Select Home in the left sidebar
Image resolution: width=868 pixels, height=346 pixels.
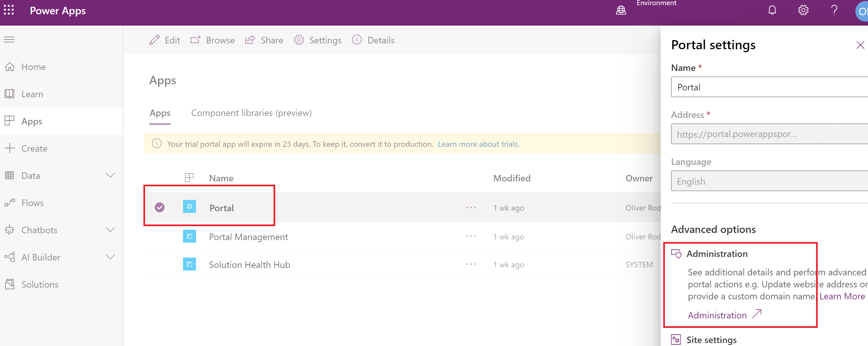click(x=33, y=66)
